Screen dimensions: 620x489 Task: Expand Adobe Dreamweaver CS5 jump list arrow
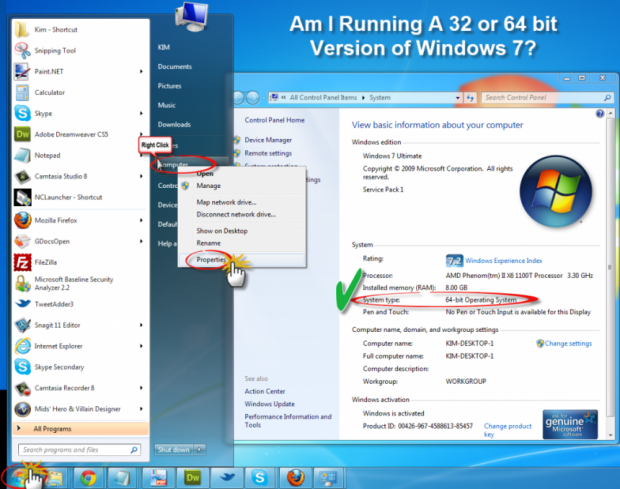tap(142, 134)
